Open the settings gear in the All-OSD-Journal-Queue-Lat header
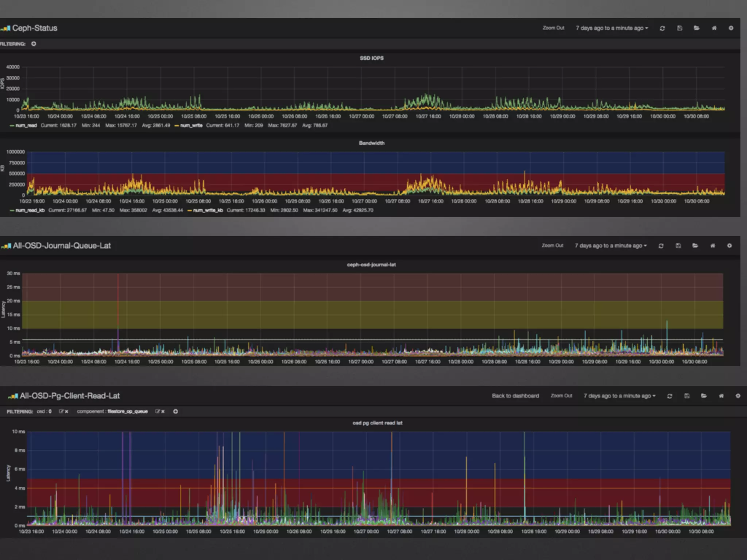The width and height of the screenshot is (747, 560). (x=729, y=246)
